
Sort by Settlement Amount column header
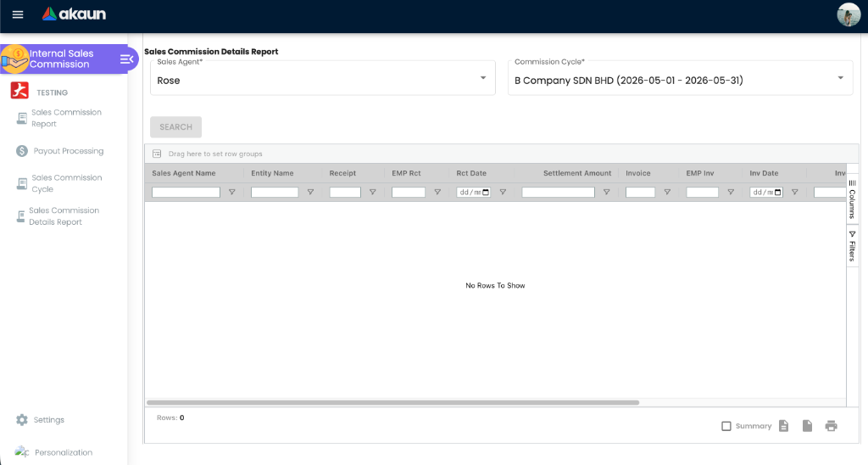click(576, 173)
